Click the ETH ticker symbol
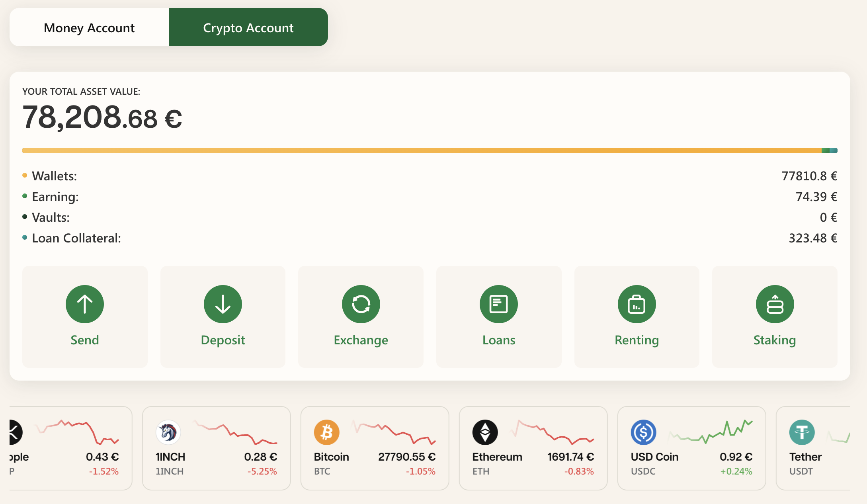867x504 pixels. tap(481, 471)
